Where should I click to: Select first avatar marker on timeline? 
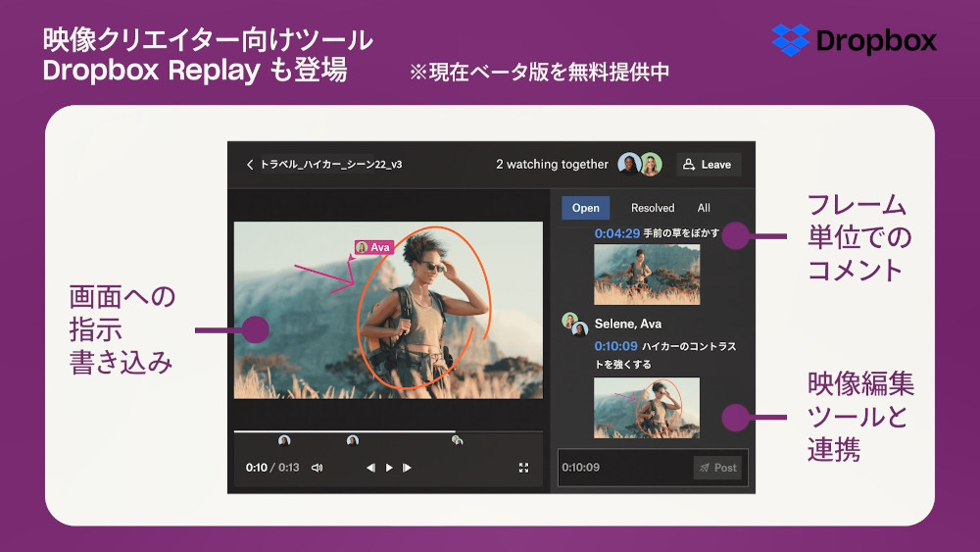[x=284, y=441]
